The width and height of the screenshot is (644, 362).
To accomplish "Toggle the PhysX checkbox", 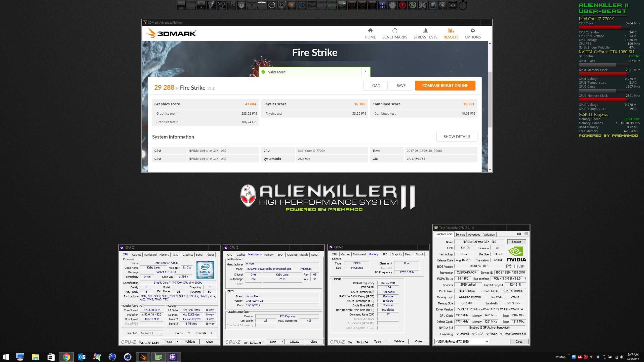I will (488, 334).
